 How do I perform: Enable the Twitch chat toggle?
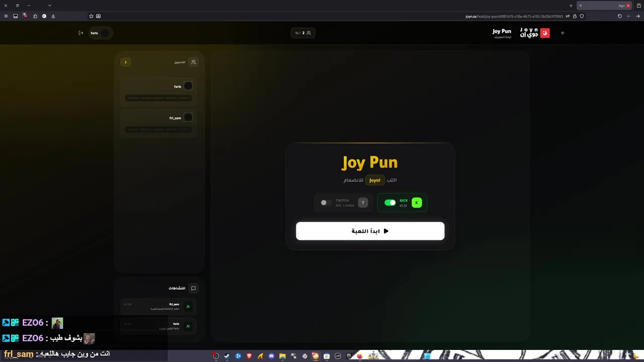click(x=326, y=203)
